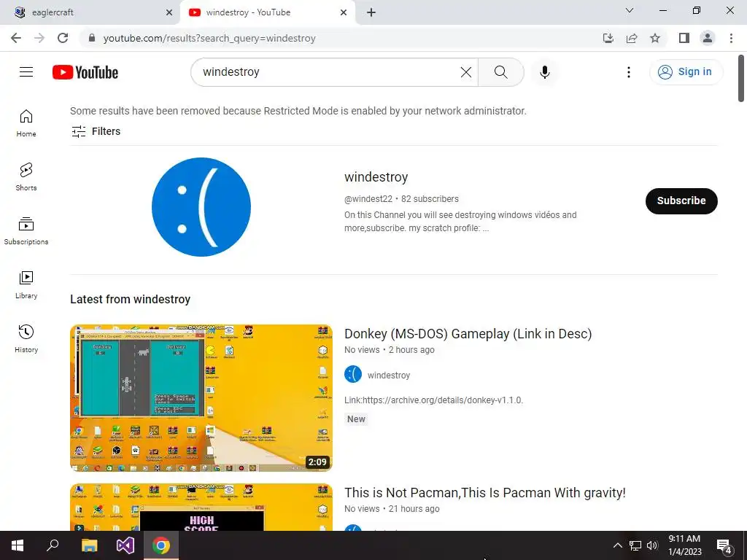Open the Chrome three-dot menu

point(731,38)
